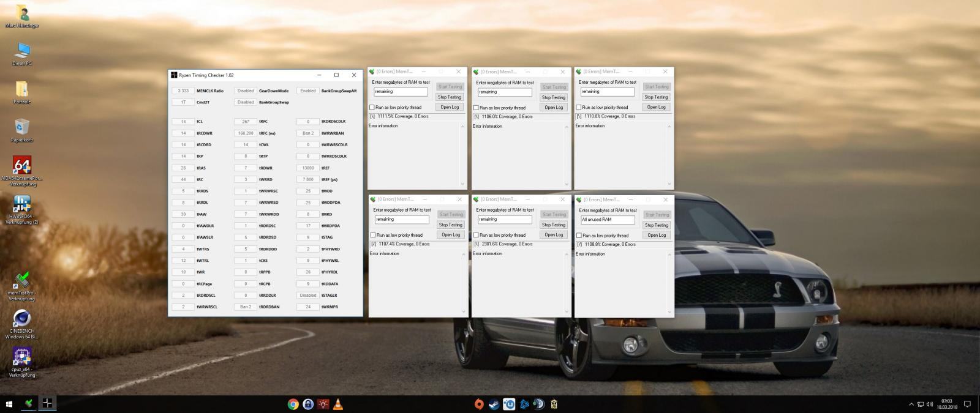Click the MEMCLK Ratio value 3333
Screen dimensions: 980x413
tap(183, 91)
